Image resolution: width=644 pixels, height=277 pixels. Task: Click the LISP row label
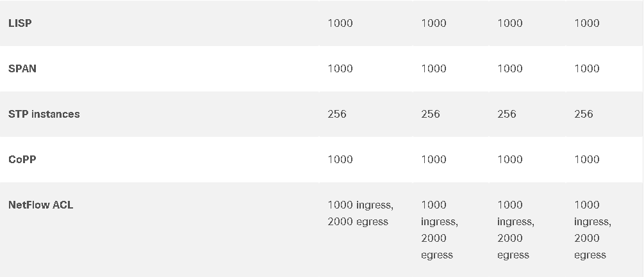(x=20, y=24)
